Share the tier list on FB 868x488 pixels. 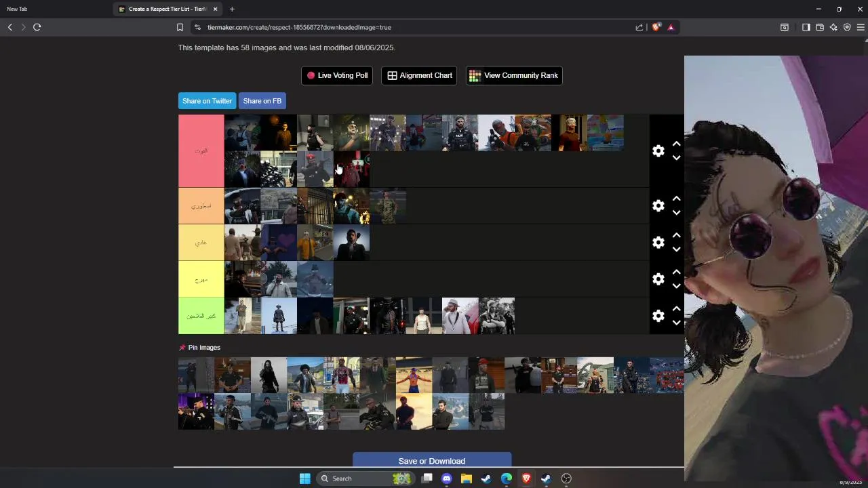pos(262,101)
